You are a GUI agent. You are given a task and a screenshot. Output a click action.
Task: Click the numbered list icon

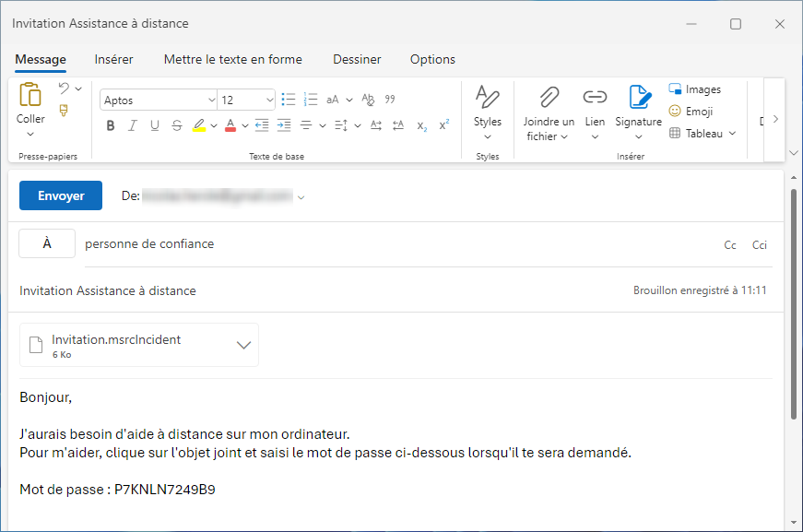click(311, 100)
